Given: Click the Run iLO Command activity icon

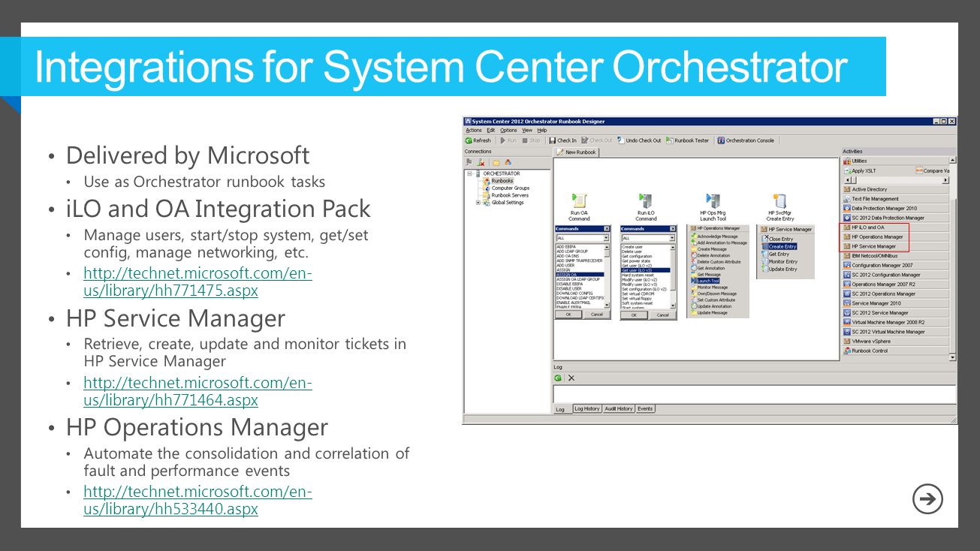Looking at the screenshot, I should (x=646, y=200).
